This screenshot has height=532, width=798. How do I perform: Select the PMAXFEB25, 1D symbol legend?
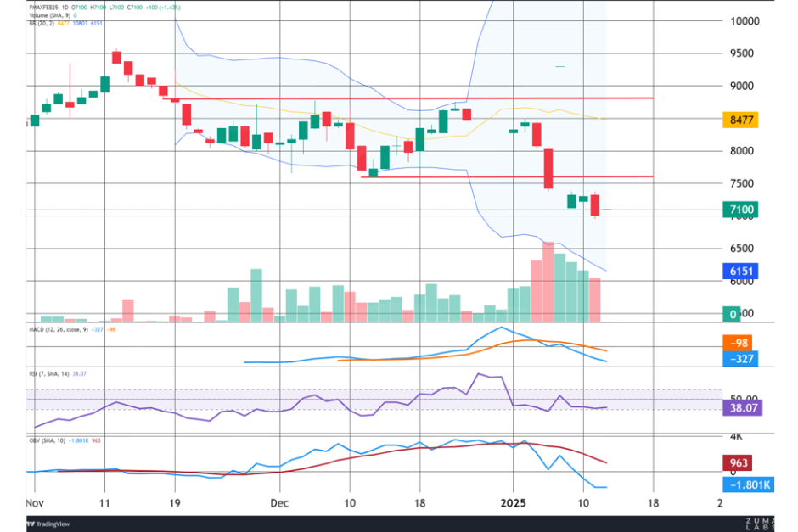pyautogui.click(x=48, y=8)
